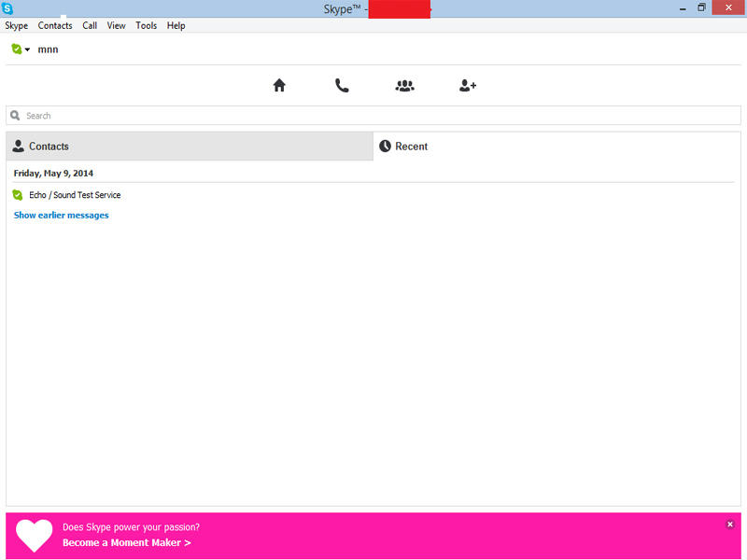The image size is (747, 560).
Task: Click the 'Does Skype power your passion?' banner text
Action: click(131, 527)
